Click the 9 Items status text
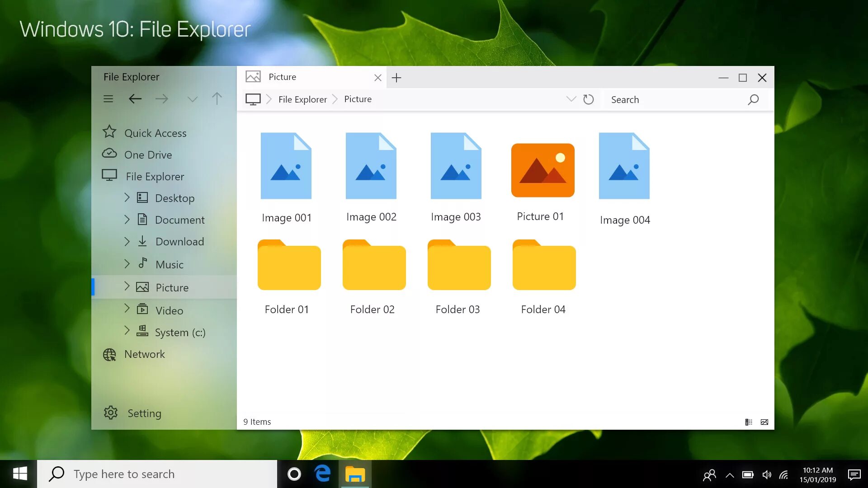Viewport: 868px width, 488px height. (x=257, y=422)
